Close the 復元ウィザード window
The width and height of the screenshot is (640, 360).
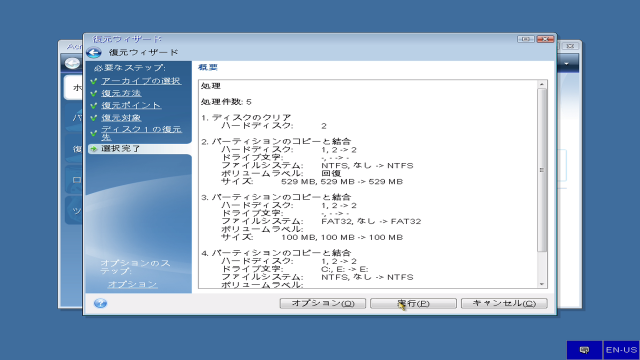(545, 39)
